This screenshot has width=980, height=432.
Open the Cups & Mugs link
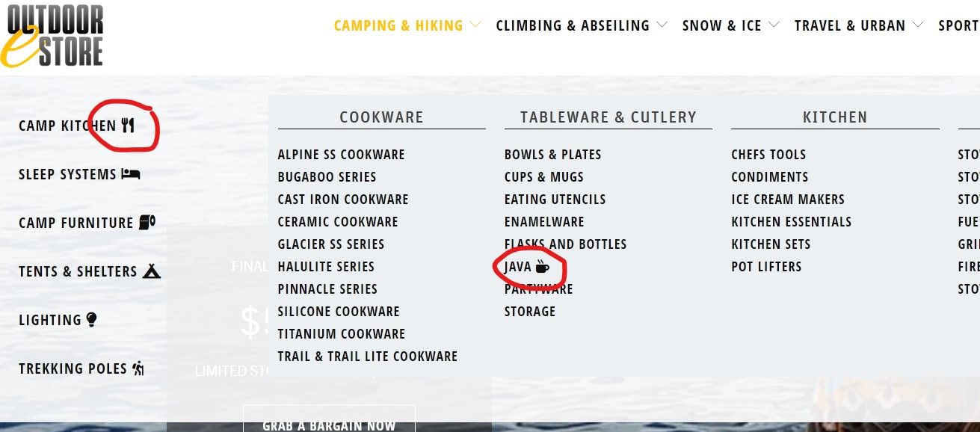[544, 177]
